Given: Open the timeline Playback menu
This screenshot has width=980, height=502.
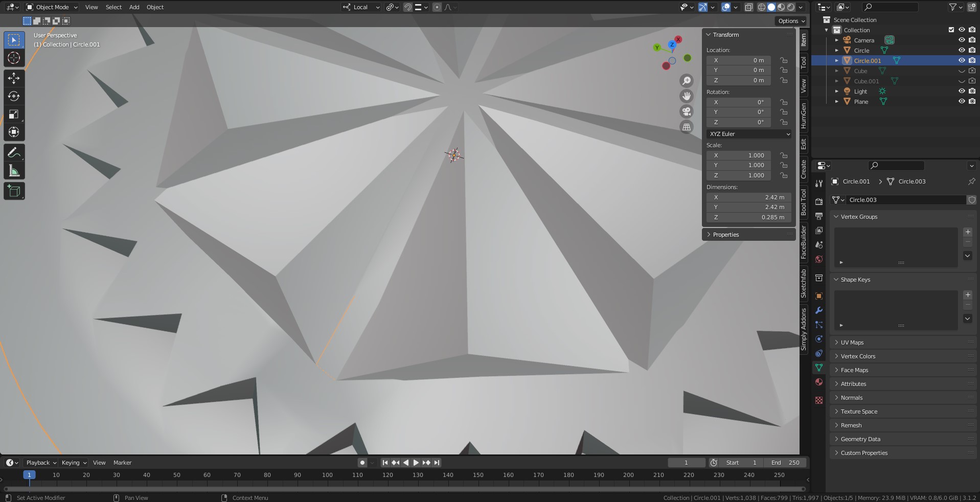Looking at the screenshot, I should [41, 463].
